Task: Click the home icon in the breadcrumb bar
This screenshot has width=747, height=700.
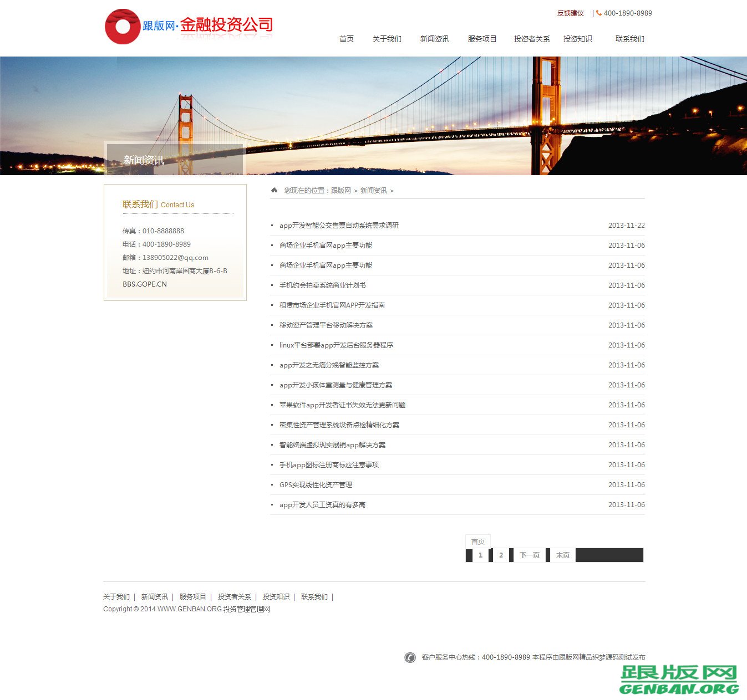Action: point(275,190)
